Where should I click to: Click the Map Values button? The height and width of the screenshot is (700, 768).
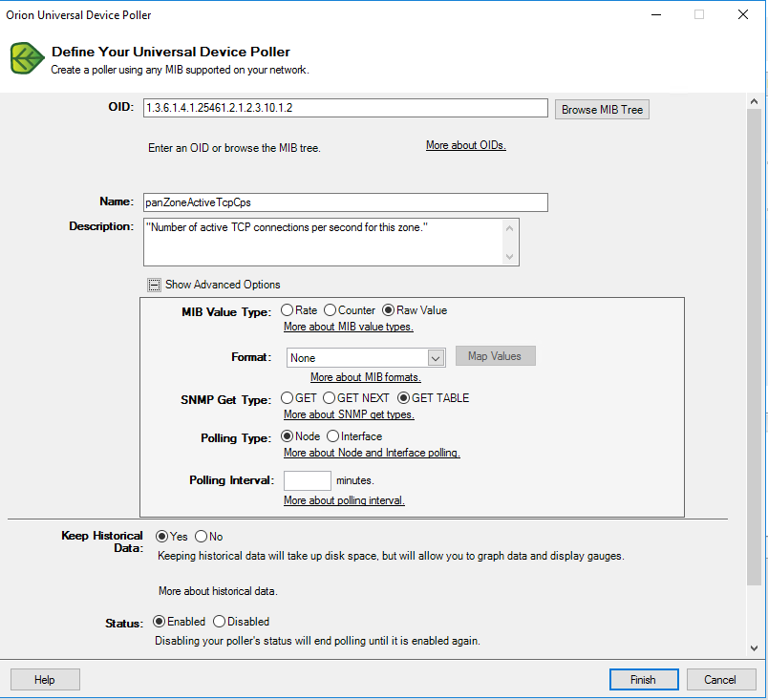click(x=495, y=356)
